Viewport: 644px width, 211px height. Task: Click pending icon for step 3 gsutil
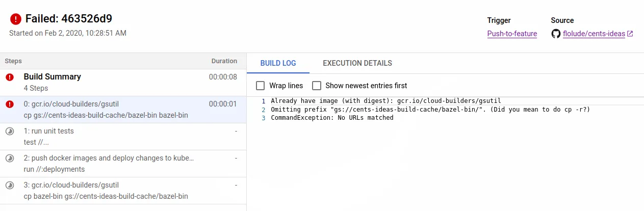(10, 186)
